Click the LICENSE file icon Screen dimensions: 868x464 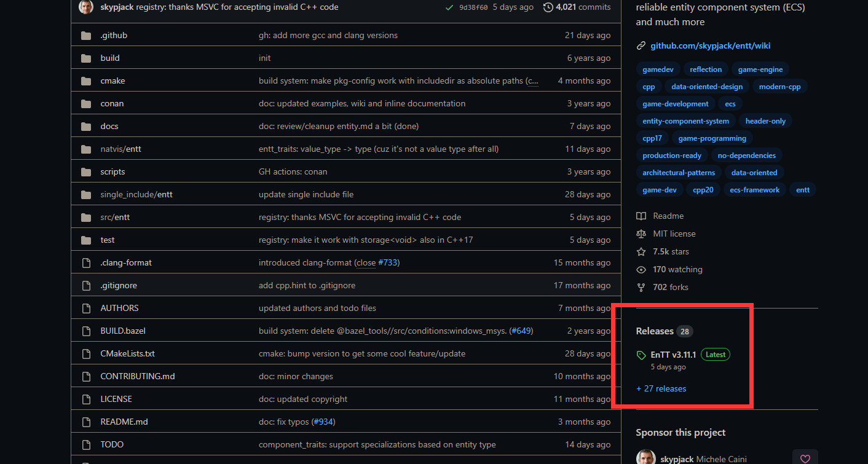pos(86,399)
